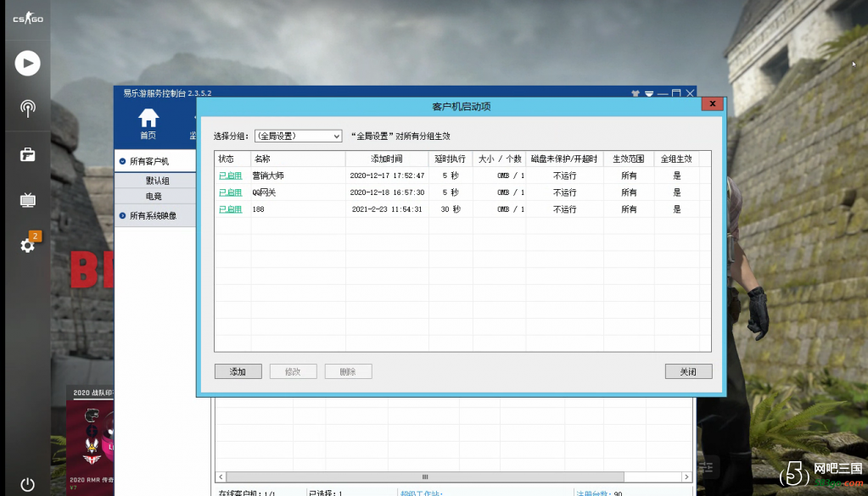
Task: Toggle 已启用 status for QQ网关
Action: [230, 192]
